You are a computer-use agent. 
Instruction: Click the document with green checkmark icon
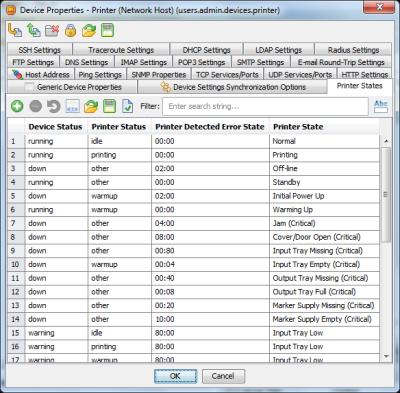click(x=127, y=106)
